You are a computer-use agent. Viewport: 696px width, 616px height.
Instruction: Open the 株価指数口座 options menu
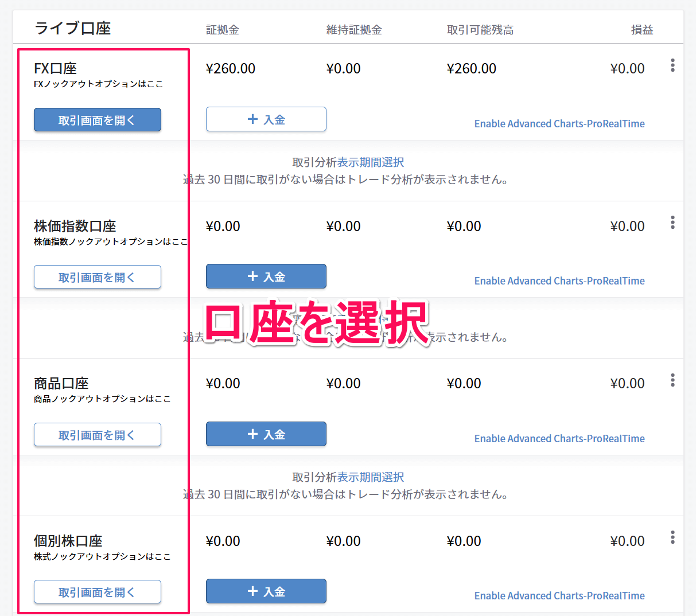tap(672, 223)
